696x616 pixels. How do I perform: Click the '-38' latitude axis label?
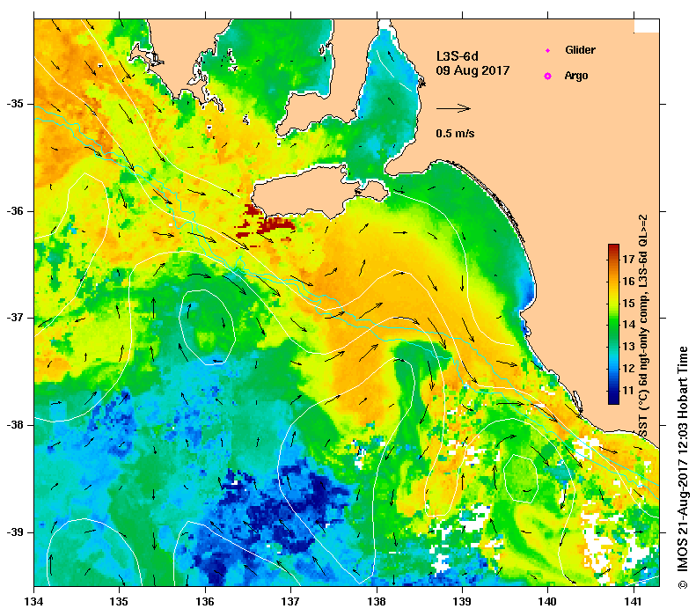click(14, 425)
